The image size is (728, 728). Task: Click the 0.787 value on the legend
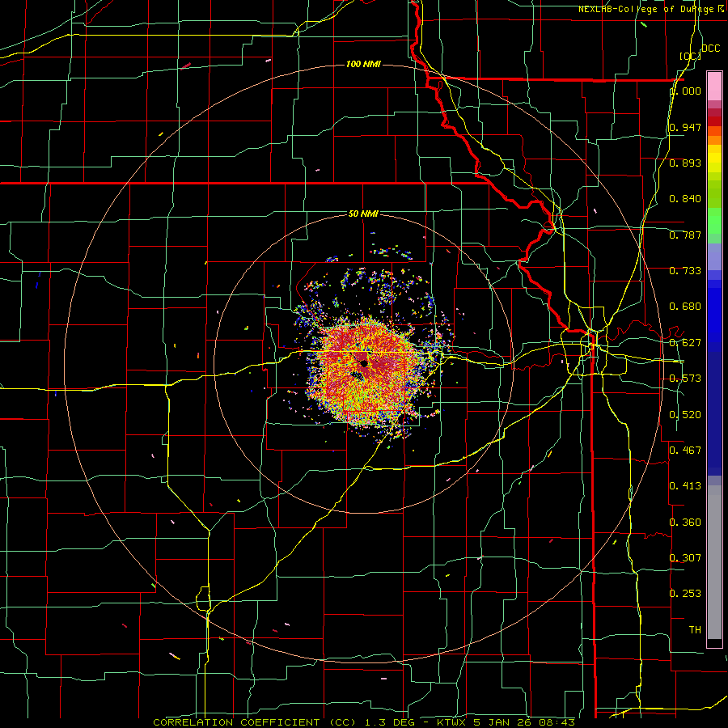click(x=685, y=235)
